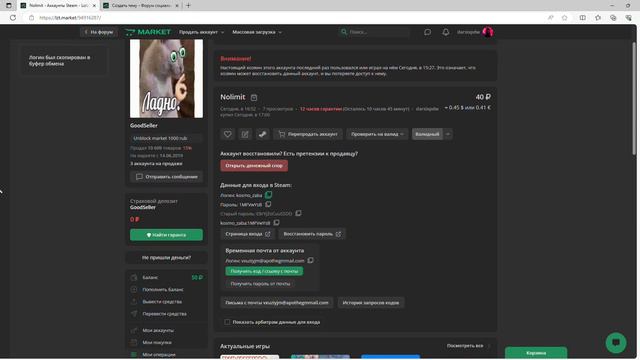Copy the Steam login with the green copy icon
640x360 pixels.
[268, 195]
